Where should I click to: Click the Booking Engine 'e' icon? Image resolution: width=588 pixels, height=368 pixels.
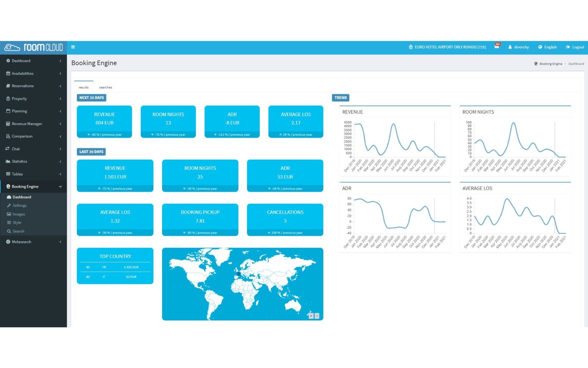(x=8, y=187)
